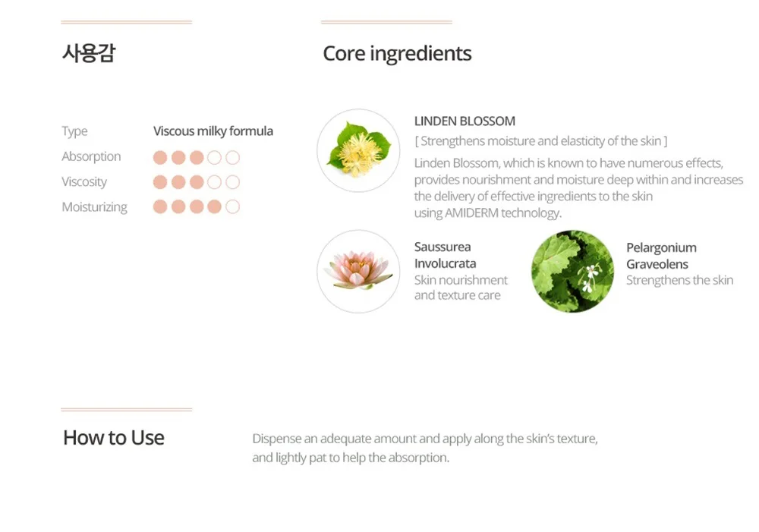Click the green Pelargonium Graveolens leaf image
Image resolution: width=759 pixels, height=532 pixels.
coord(572,271)
